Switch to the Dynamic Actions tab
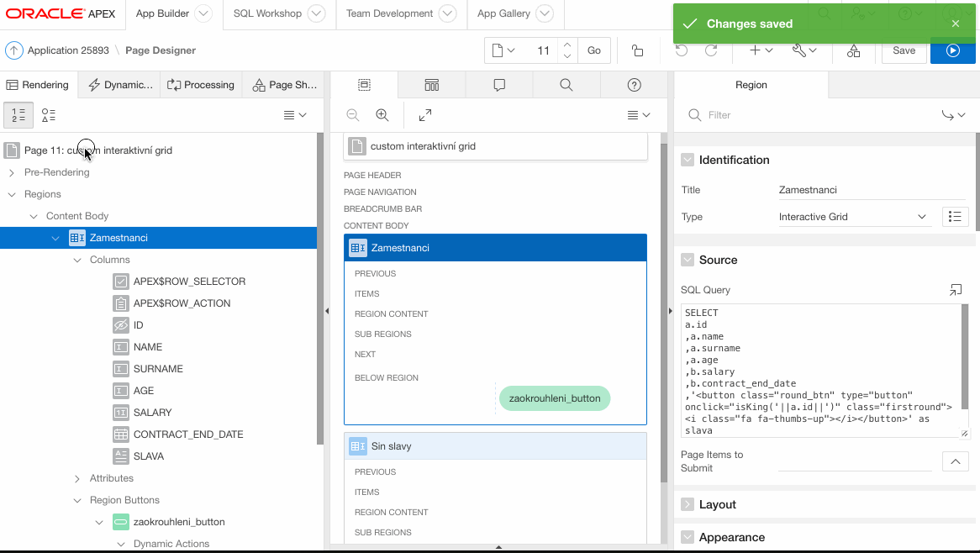This screenshot has height=553, width=980. coord(121,85)
